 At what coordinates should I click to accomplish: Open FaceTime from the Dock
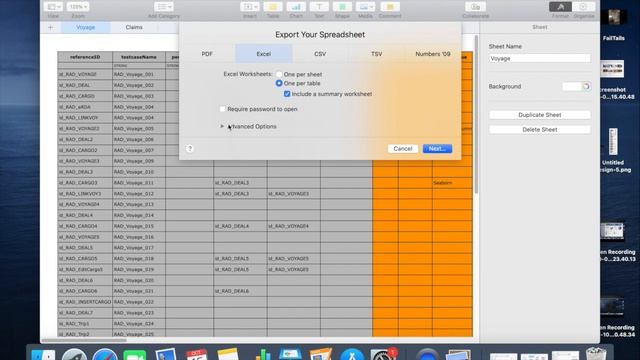tap(135, 356)
